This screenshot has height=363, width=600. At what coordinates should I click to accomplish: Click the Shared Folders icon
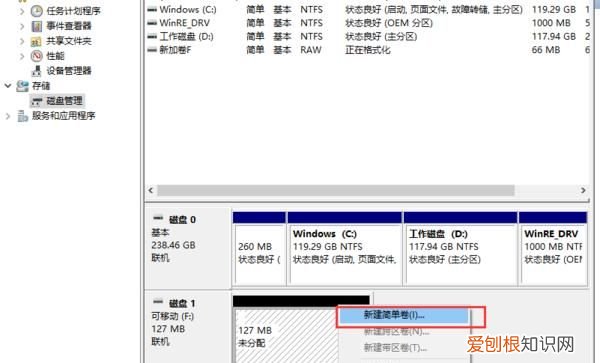(36, 41)
